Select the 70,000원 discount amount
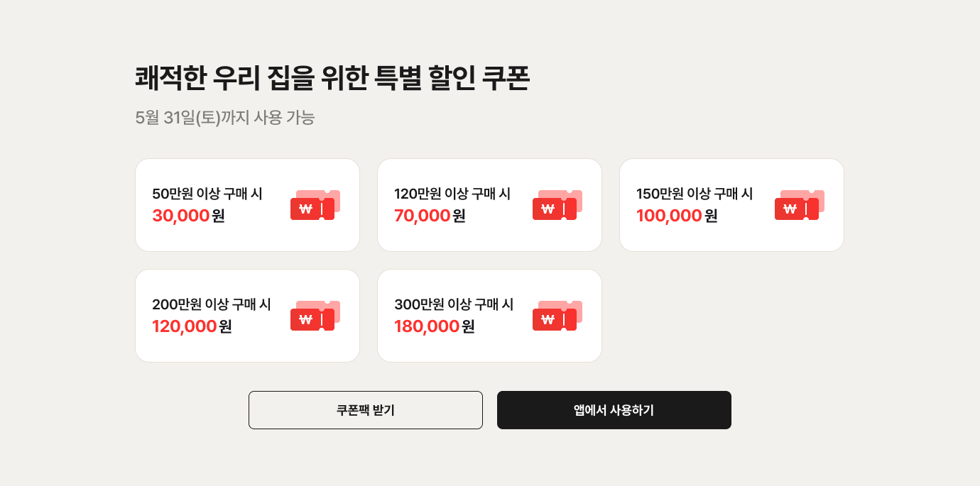980x486 pixels. click(x=430, y=216)
